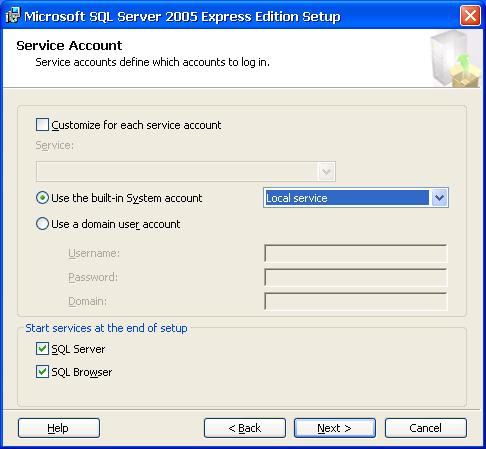
Task: Click the setup installer icon in title bar
Action: (13, 15)
